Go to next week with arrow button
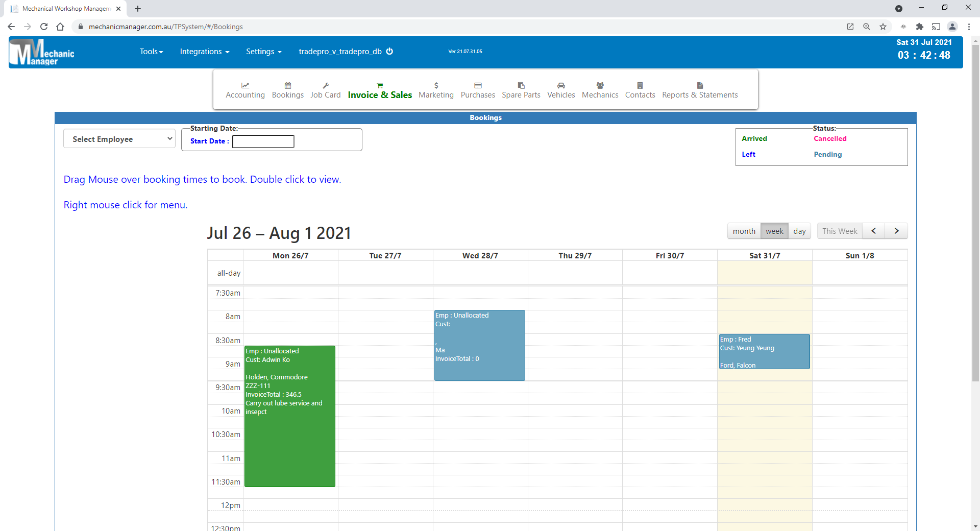Image resolution: width=980 pixels, height=531 pixels. click(x=896, y=231)
